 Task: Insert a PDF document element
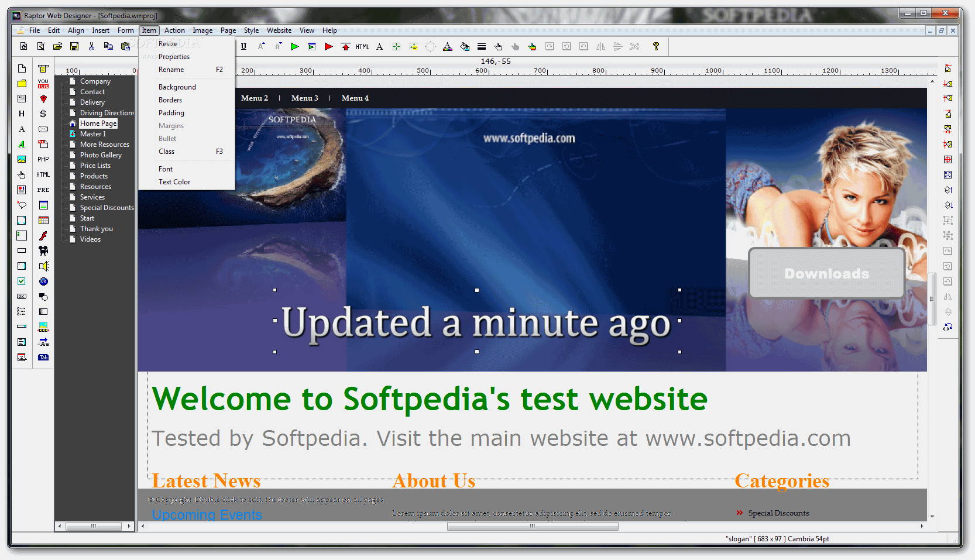tap(43, 144)
